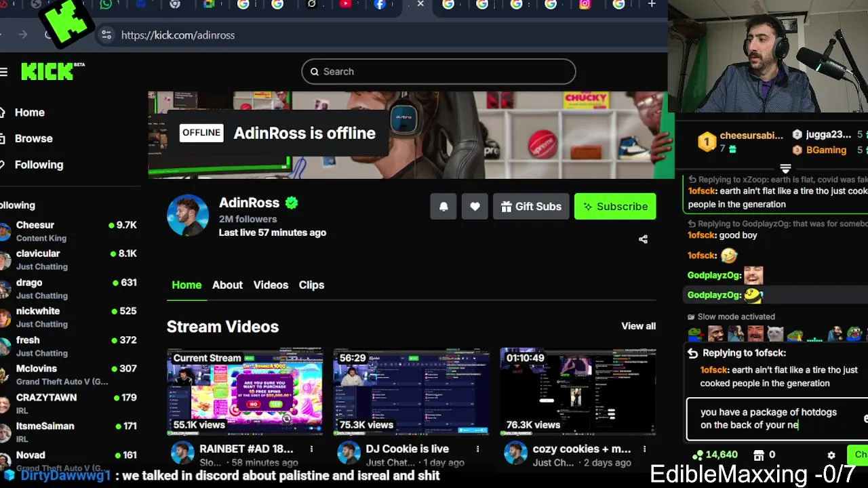This screenshot has height=488, width=868.
Task: Select the white cat emote in quick emotes
Action: point(775,333)
